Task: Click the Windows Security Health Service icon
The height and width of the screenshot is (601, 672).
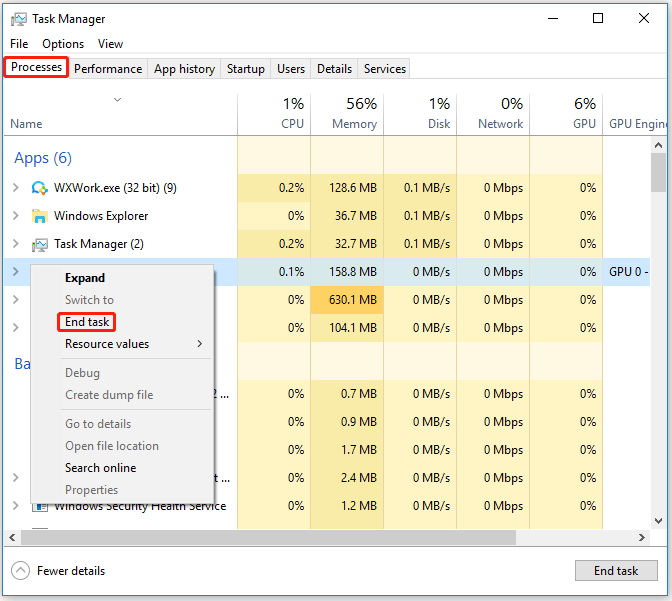Action: click(x=40, y=507)
